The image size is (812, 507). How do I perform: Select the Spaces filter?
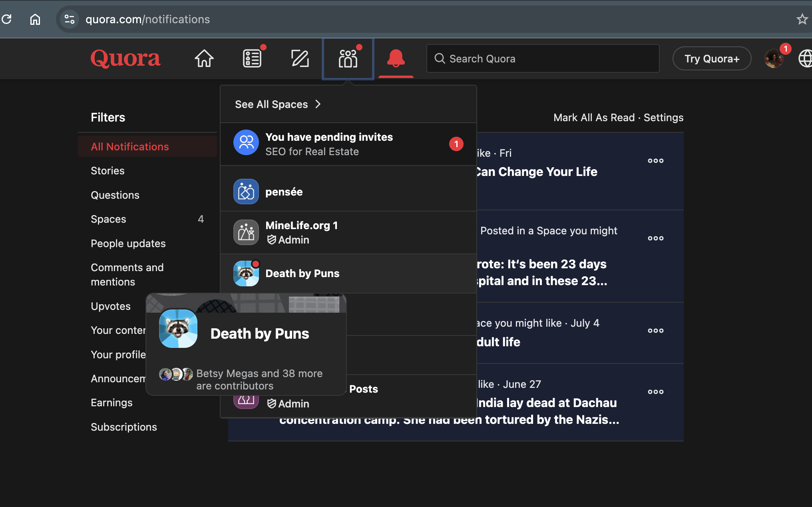pyautogui.click(x=147, y=219)
